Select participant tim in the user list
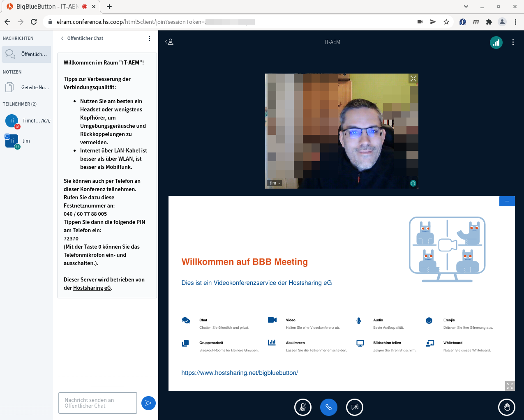This screenshot has width=524, height=420. (25, 141)
